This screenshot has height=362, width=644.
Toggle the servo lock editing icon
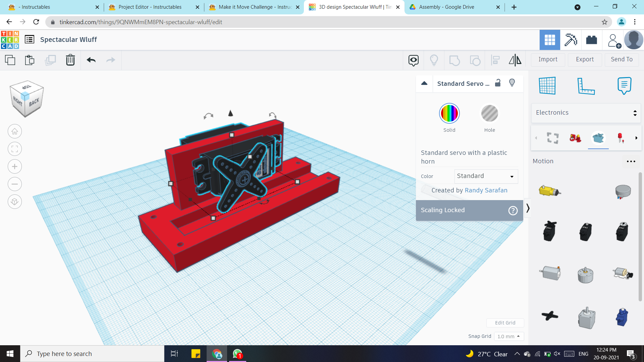[498, 83]
